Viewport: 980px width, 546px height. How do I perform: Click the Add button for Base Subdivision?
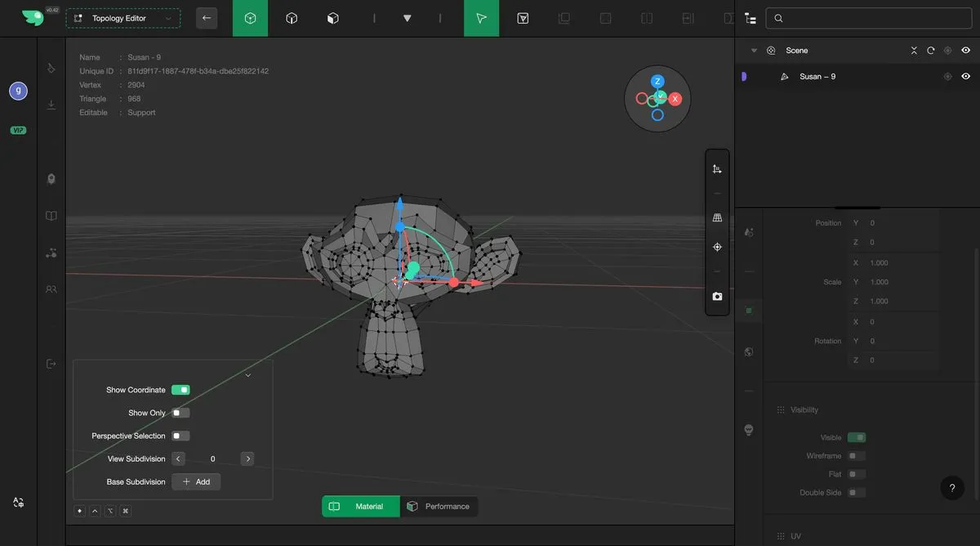(196, 481)
